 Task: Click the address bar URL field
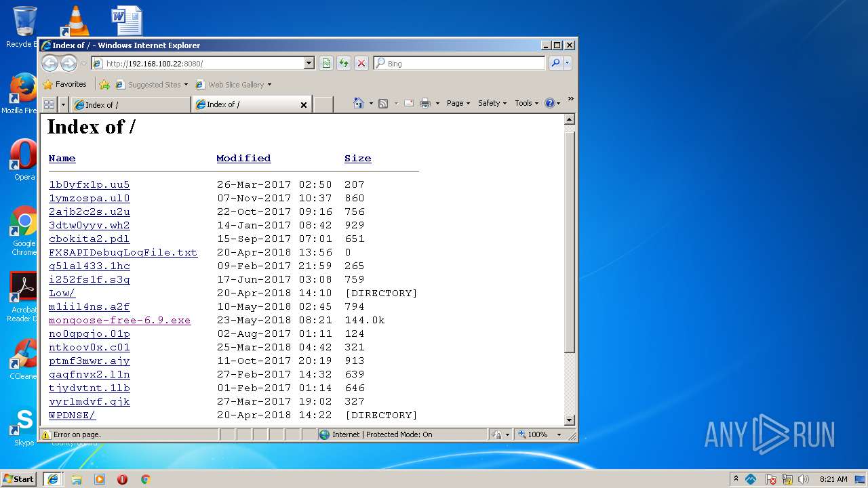(x=197, y=63)
